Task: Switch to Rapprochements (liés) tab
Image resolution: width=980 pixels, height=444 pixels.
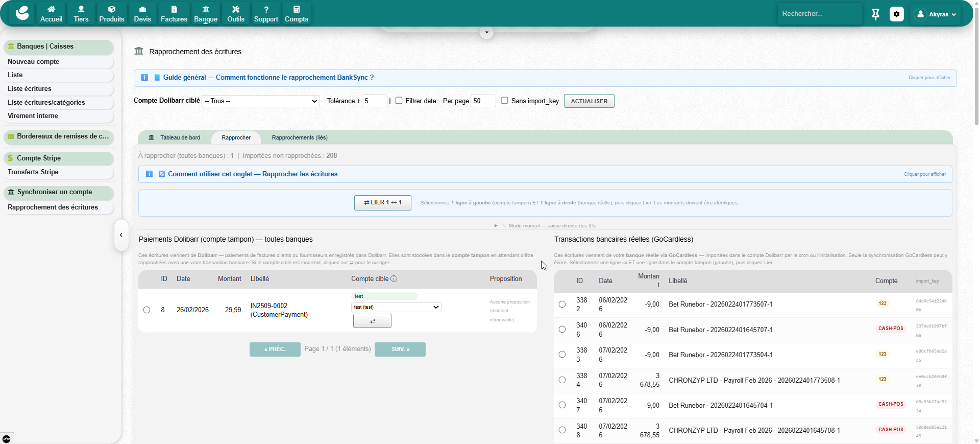Action: [x=300, y=138]
